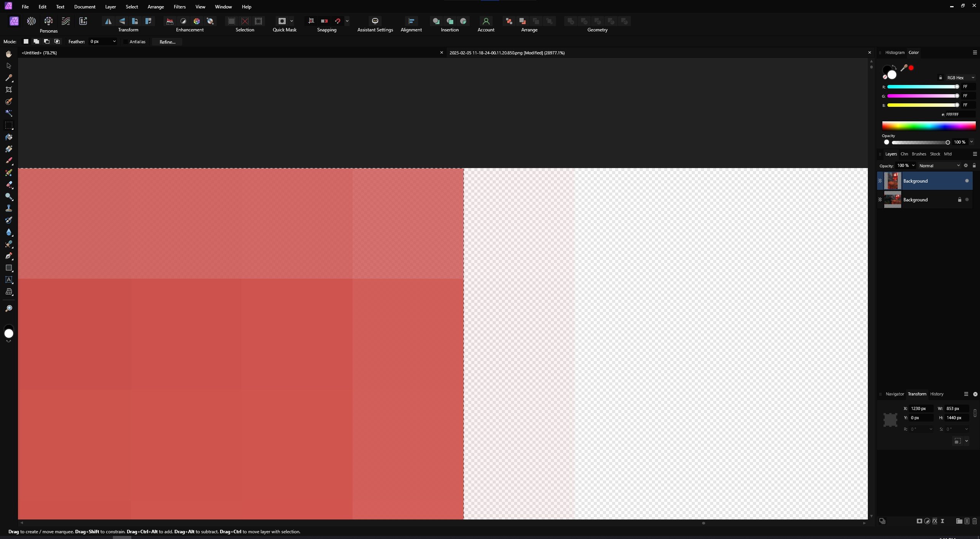This screenshot has height=539, width=980.
Task: Unlock the lower Background layer padlock
Action: pyautogui.click(x=959, y=199)
